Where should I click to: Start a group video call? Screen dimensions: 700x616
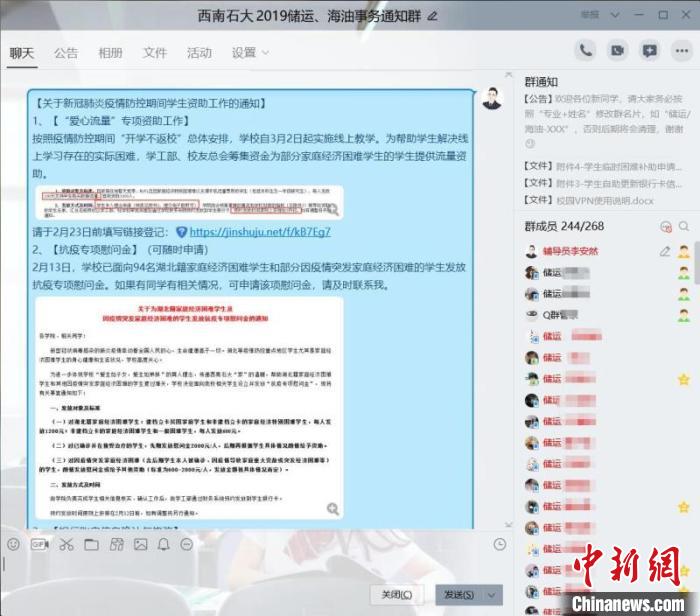[617, 50]
